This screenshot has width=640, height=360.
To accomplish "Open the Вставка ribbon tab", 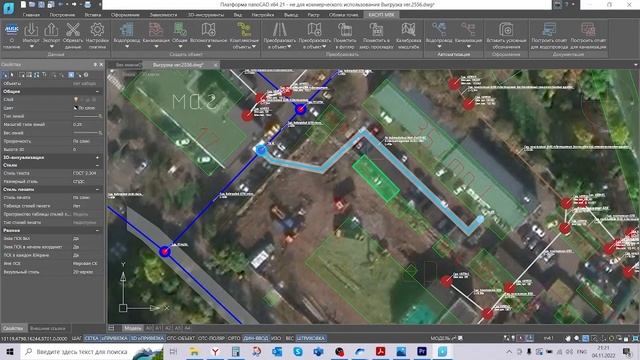I will pyautogui.click(x=93, y=15).
